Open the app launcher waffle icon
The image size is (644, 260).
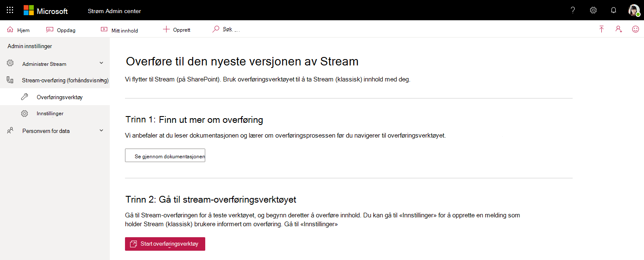click(9, 10)
